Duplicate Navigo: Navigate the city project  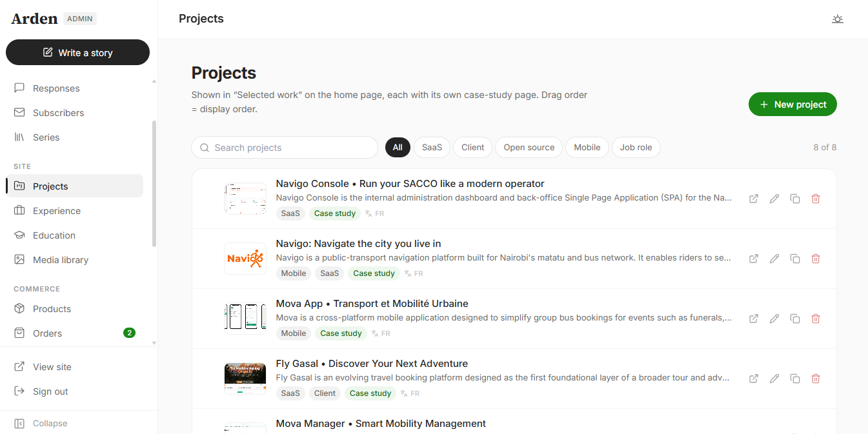click(795, 259)
